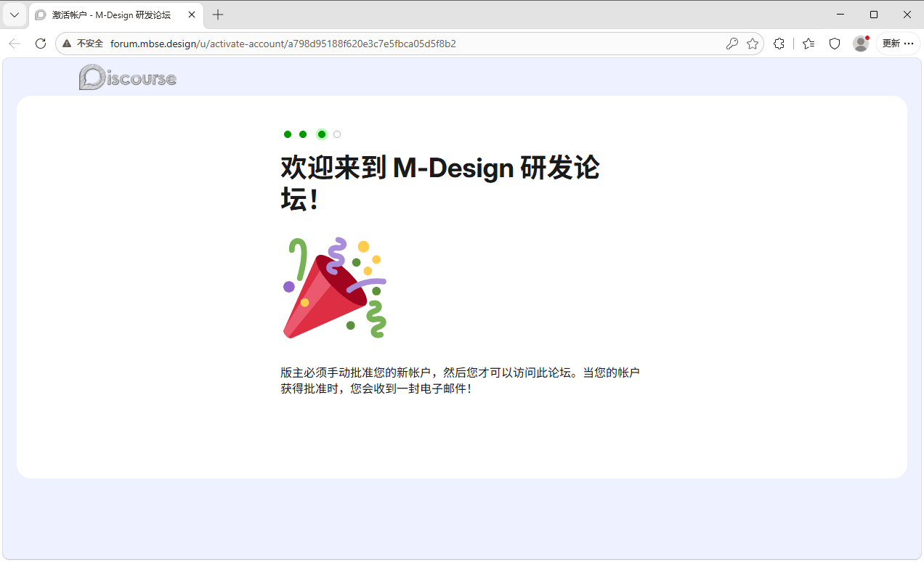The width and height of the screenshot is (924, 562).
Task: Bookmark this page with the star icon
Action: point(753,44)
